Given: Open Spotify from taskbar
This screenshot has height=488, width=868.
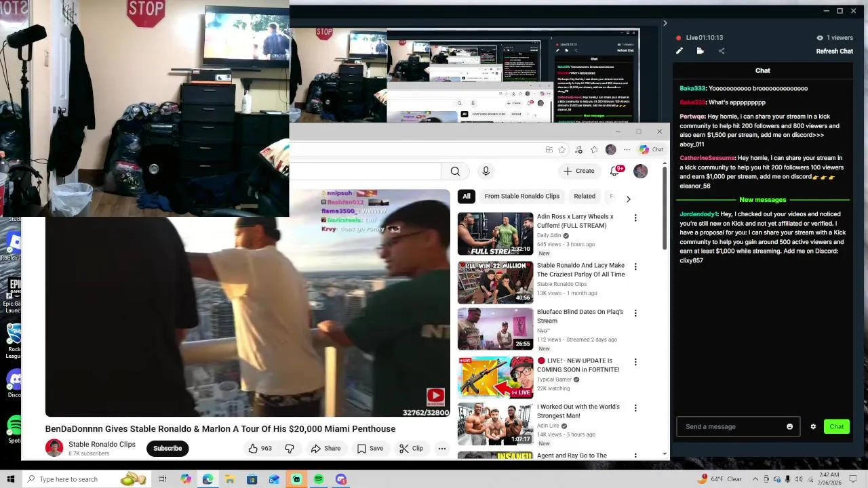Looking at the screenshot, I should (319, 479).
